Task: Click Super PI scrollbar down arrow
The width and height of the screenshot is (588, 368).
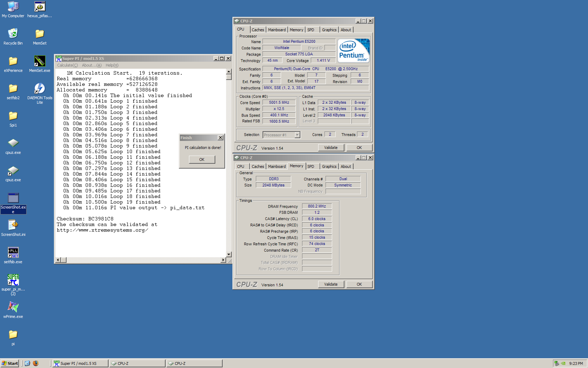Action: pos(229,254)
